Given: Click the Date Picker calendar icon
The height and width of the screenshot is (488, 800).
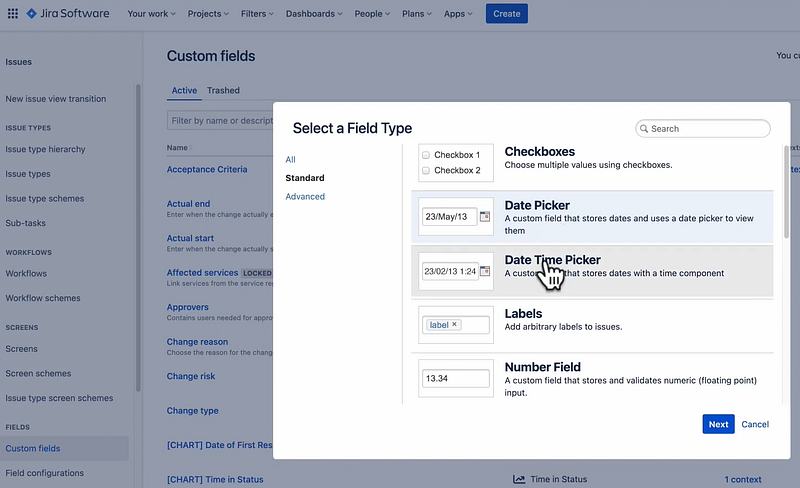Looking at the screenshot, I should [x=485, y=217].
